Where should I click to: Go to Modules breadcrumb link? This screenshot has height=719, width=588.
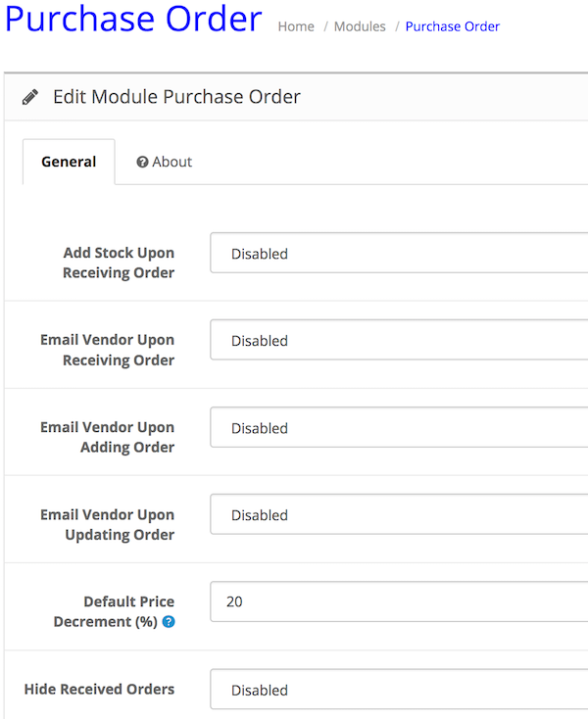[x=360, y=26]
